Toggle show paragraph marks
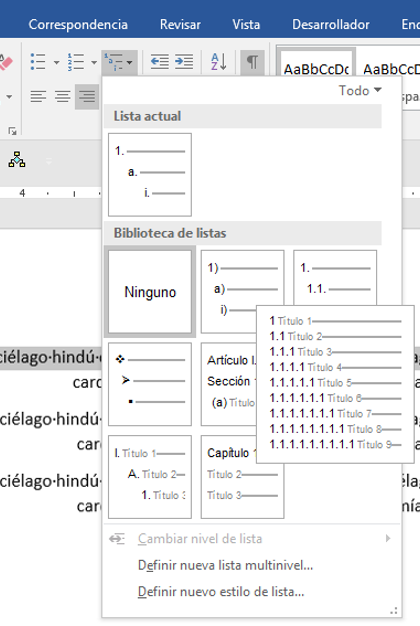Image resolution: width=420 pixels, height=626 pixels. coord(252,62)
